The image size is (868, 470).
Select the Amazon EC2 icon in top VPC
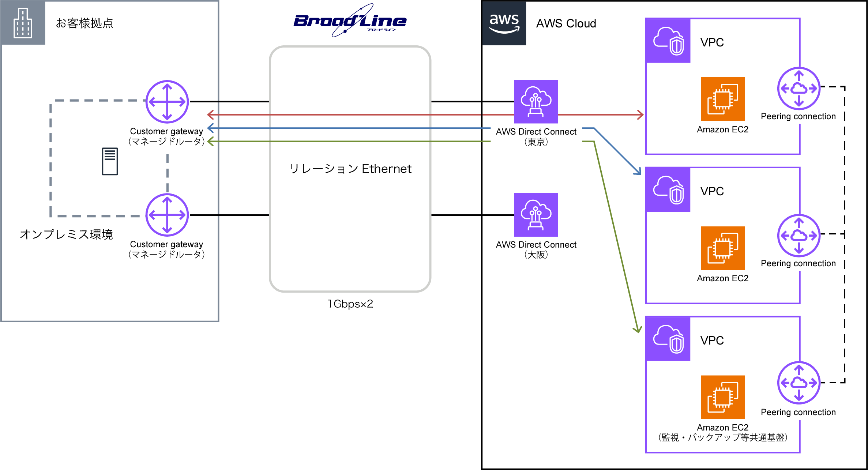point(722,99)
